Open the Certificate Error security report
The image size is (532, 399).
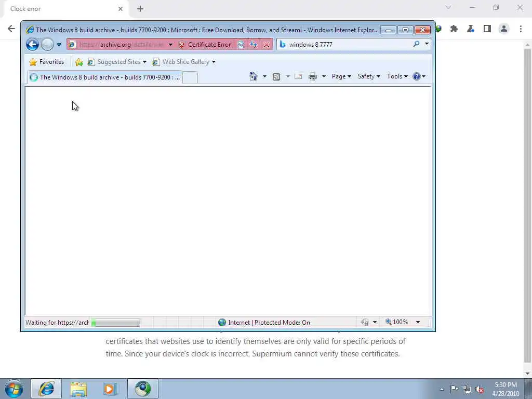tap(205, 45)
